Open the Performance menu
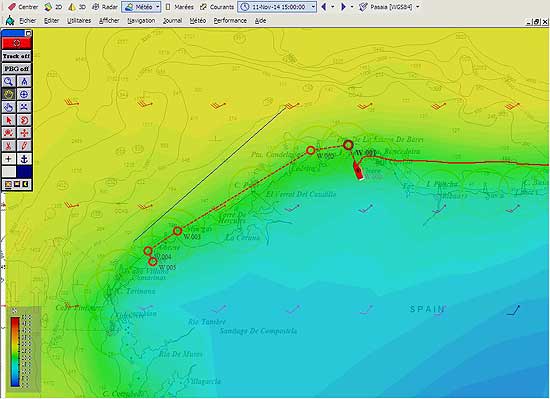 click(230, 21)
